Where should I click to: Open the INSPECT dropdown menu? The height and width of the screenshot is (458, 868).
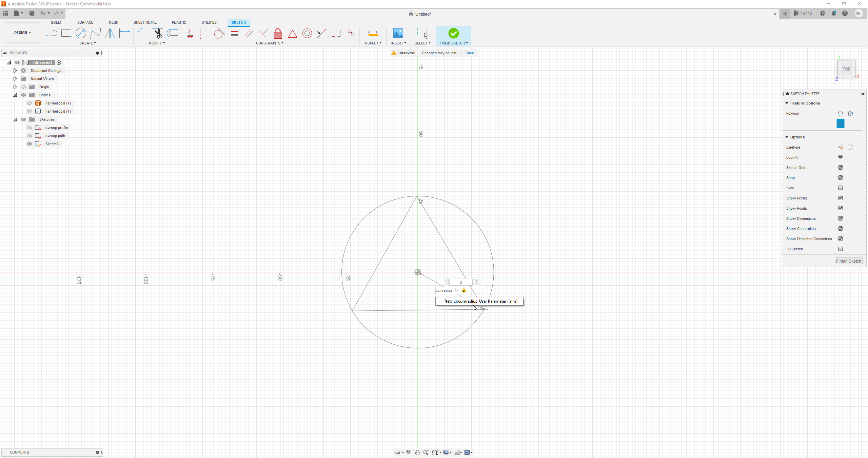tap(373, 43)
